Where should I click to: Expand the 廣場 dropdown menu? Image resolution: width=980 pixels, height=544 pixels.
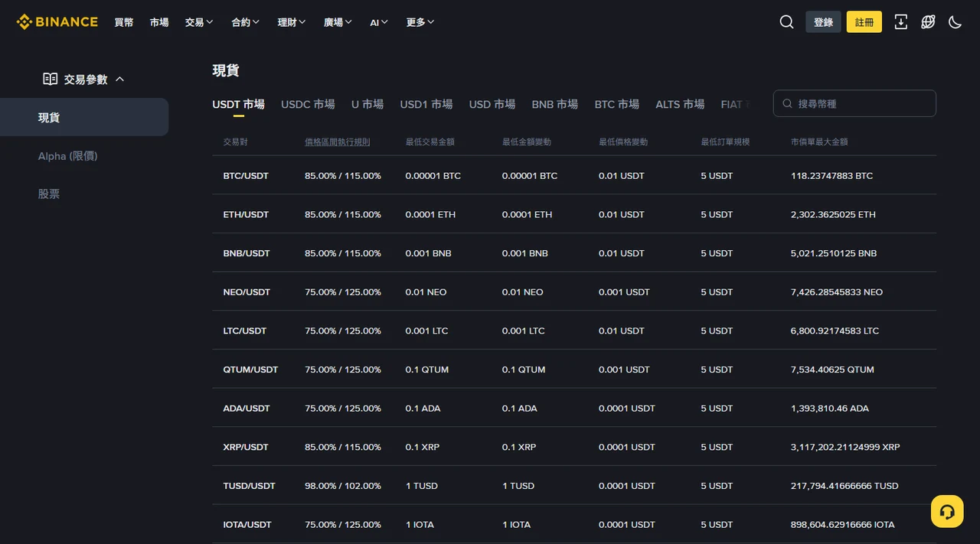click(338, 22)
